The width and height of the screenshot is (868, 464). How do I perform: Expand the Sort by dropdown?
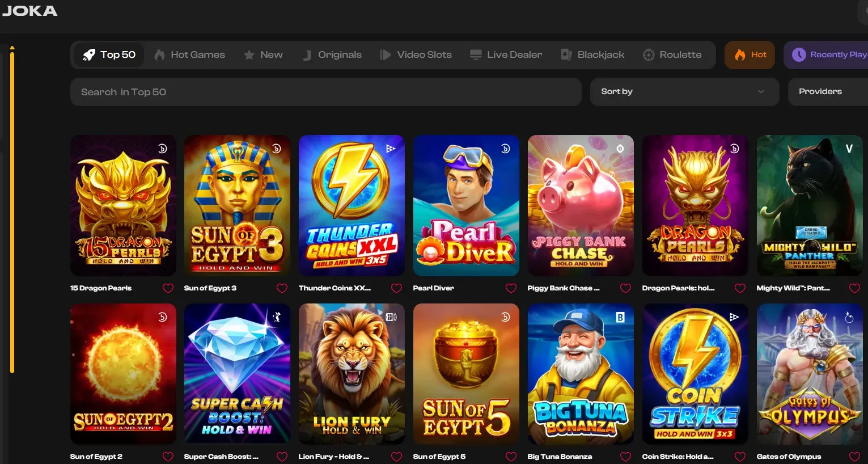click(684, 92)
